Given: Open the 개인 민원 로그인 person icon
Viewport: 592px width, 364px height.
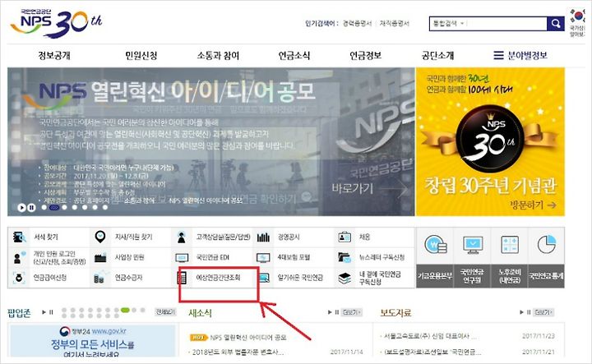Looking at the screenshot, I should [x=19, y=257].
